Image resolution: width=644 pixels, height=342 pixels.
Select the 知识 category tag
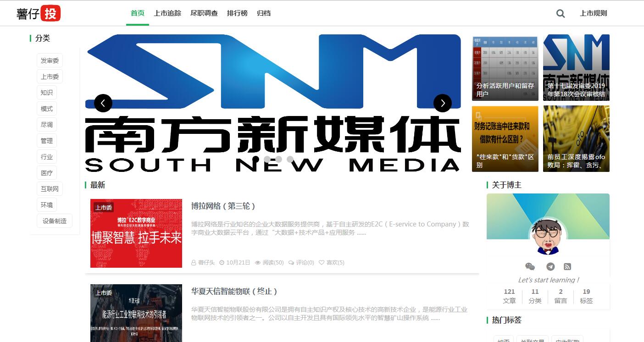click(47, 93)
